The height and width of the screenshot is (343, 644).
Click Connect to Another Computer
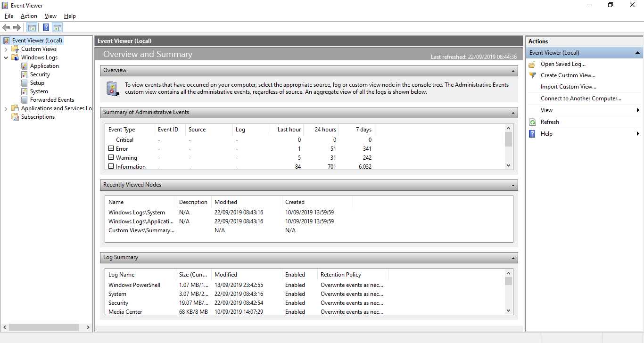click(x=581, y=98)
